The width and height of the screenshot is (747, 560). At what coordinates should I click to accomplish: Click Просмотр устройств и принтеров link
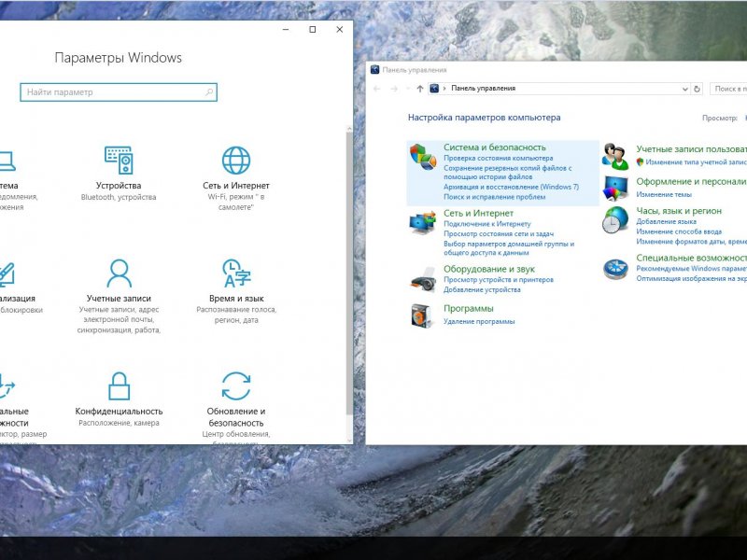click(x=499, y=279)
